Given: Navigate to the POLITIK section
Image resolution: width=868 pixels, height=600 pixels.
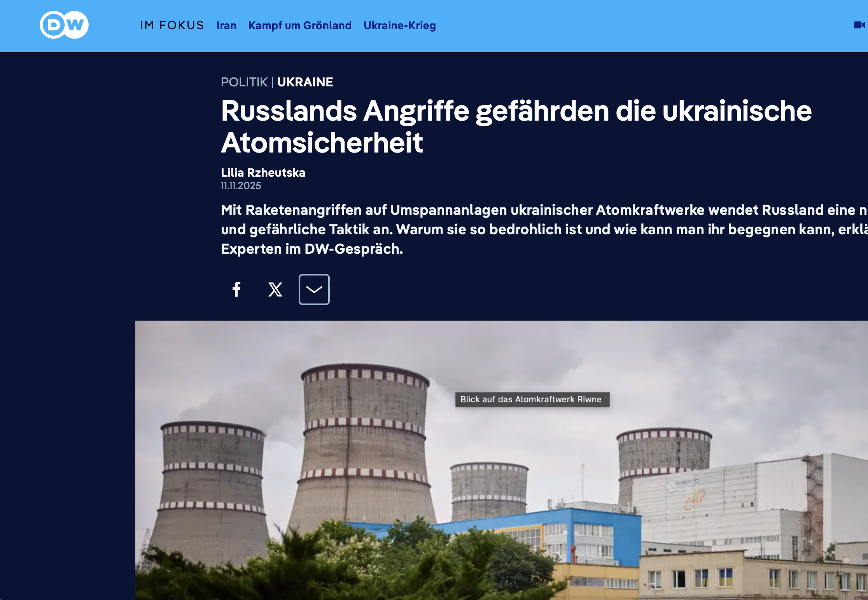Looking at the screenshot, I should coord(244,82).
